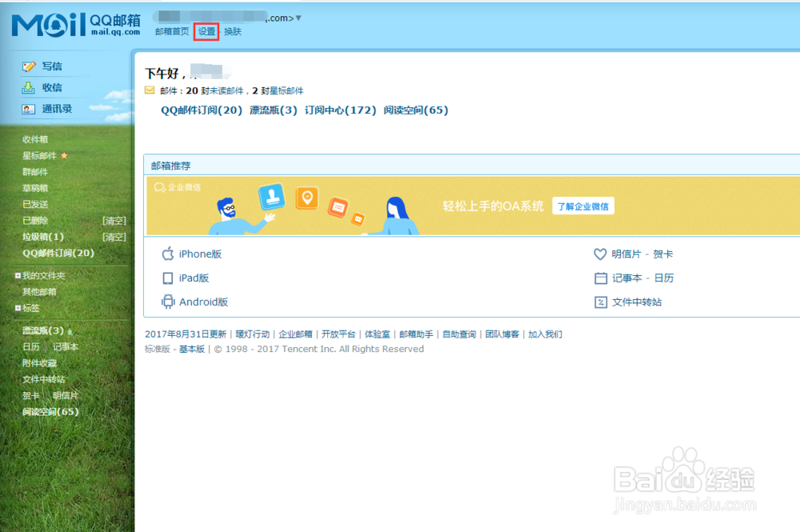The width and height of the screenshot is (800, 532).
Task: Click the calendar icon beside 记事本·日历
Action: pyautogui.click(x=601, y=278)
